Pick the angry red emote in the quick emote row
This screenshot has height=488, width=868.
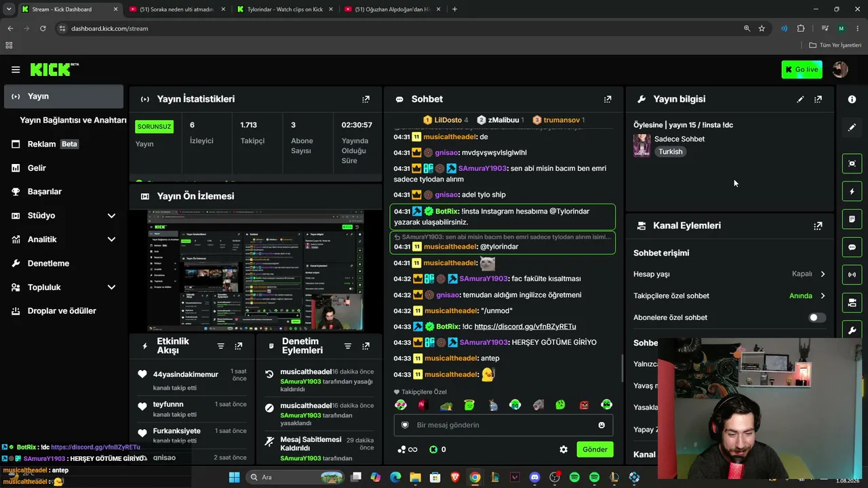(x=584, y=405)
